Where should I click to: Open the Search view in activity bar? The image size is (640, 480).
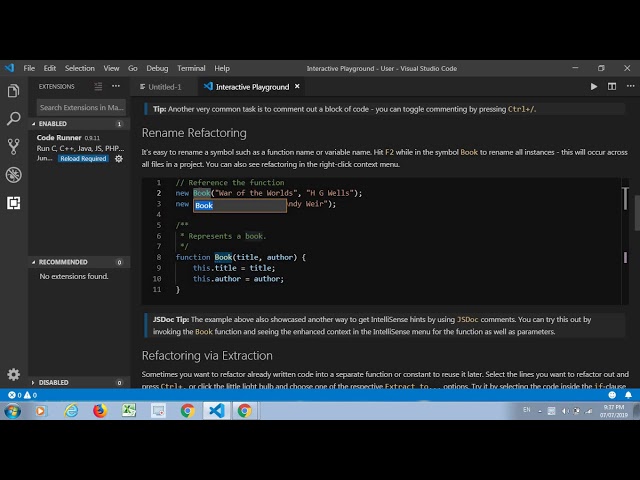coord(13,119)
